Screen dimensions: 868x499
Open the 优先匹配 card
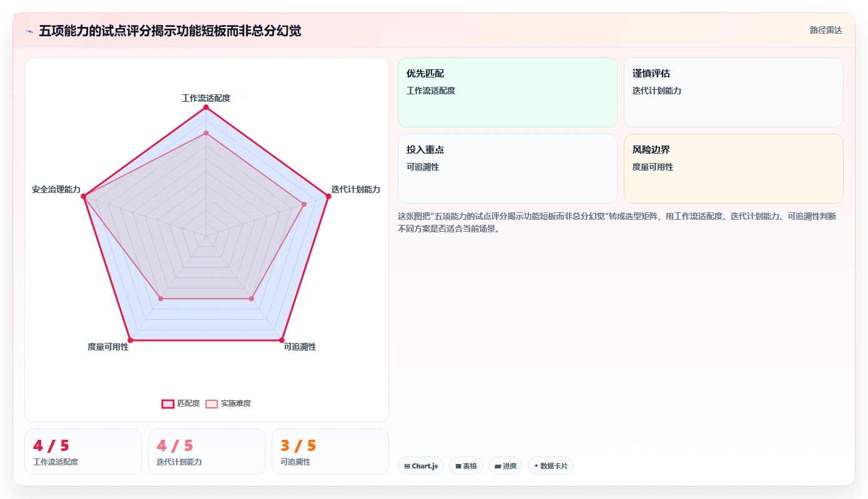[508, 92]
